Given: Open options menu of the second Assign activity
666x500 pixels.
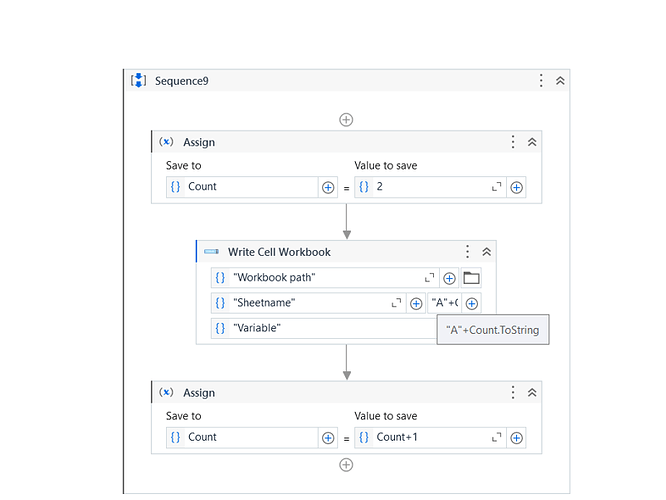Looking at the screenshot, I should click(x=513, y=393).
